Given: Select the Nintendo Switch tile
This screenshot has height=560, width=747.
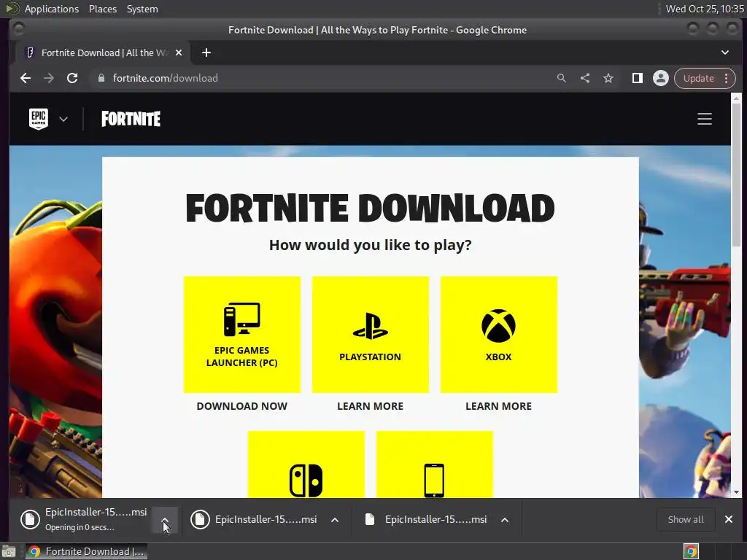Looking at the screenshot, I should coord(306,464).
